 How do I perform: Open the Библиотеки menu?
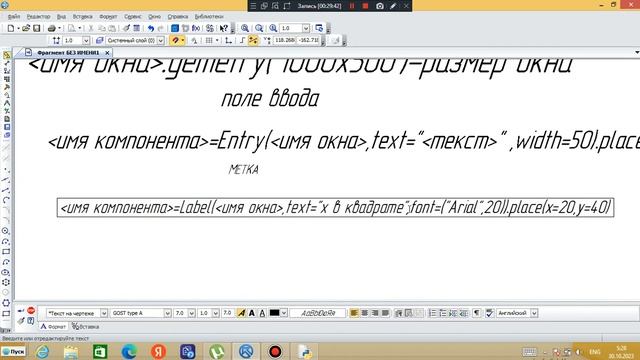click(209, 16)
